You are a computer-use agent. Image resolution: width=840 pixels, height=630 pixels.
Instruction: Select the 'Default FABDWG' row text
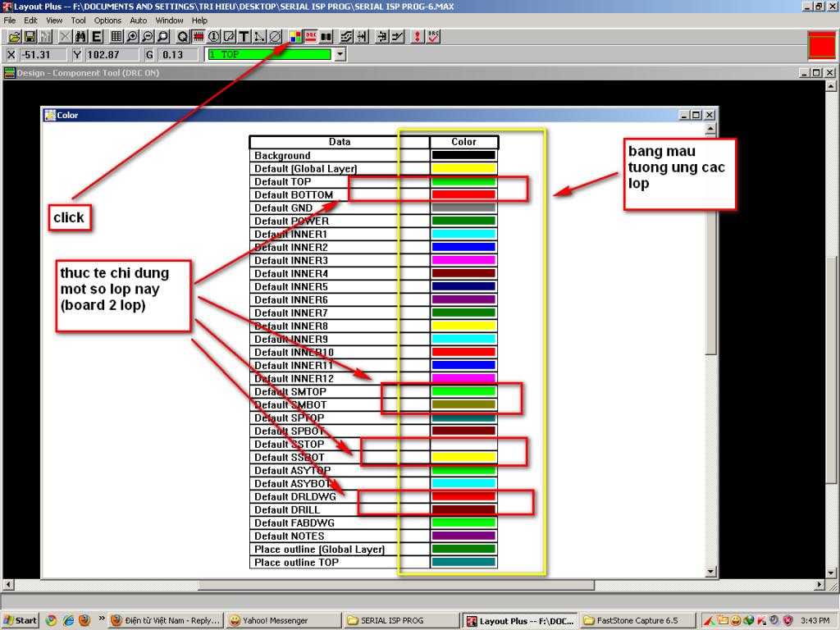pyautogui.click(x=294, y=523)
